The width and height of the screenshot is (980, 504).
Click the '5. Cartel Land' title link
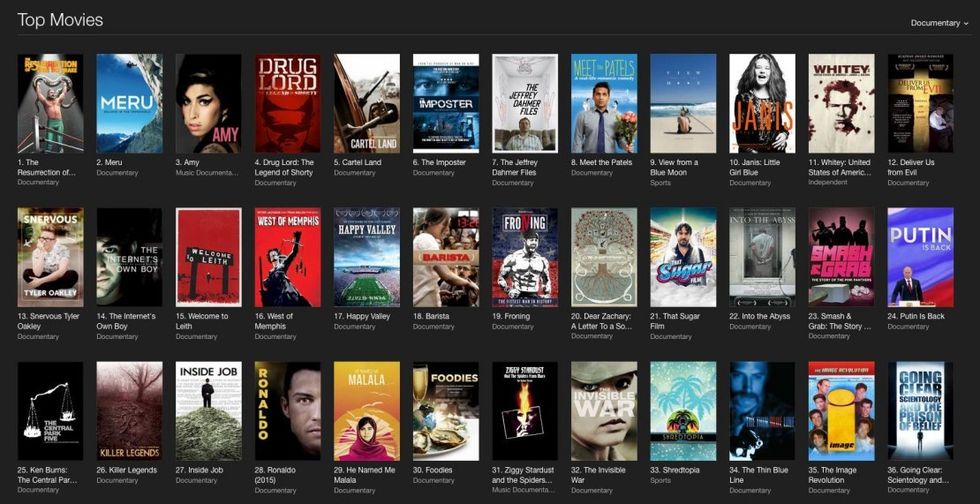[x=358, y=162]
